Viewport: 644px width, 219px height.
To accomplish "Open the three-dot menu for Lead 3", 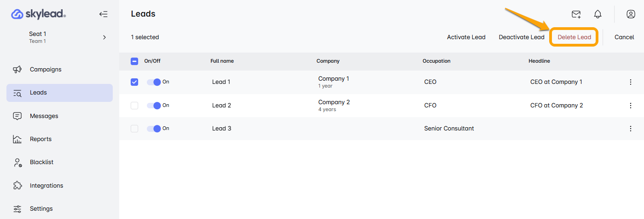I will [x=631, y=129].
